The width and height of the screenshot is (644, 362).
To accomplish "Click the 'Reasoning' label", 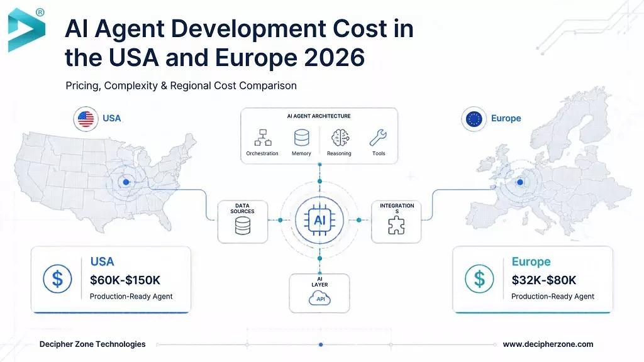I will (x=339, y=153).
